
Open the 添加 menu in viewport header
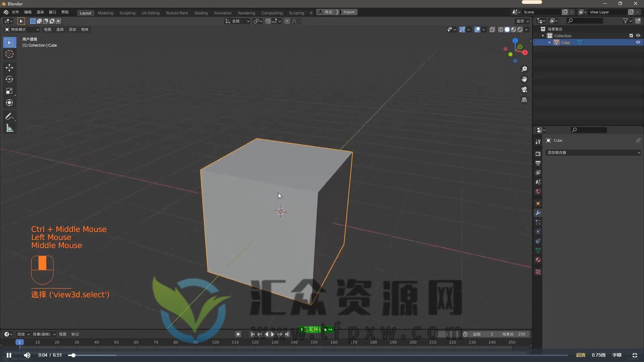tap(72, 29)
